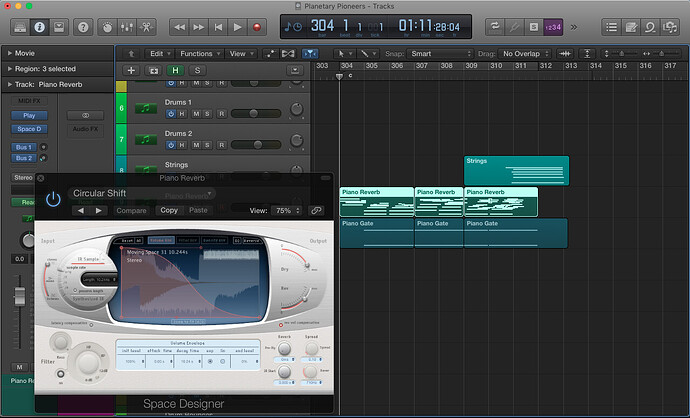
Task: Open the Inspector with the info icon
Action: click(x=40, y=27)
